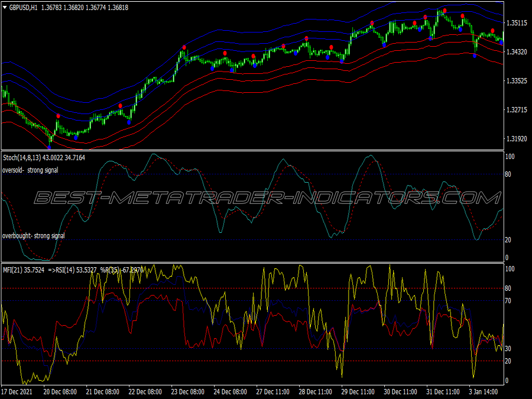This screenshot has height=399, width=532.
Task: Select the MFI panel's 80 level value
Action: [508, 288]
